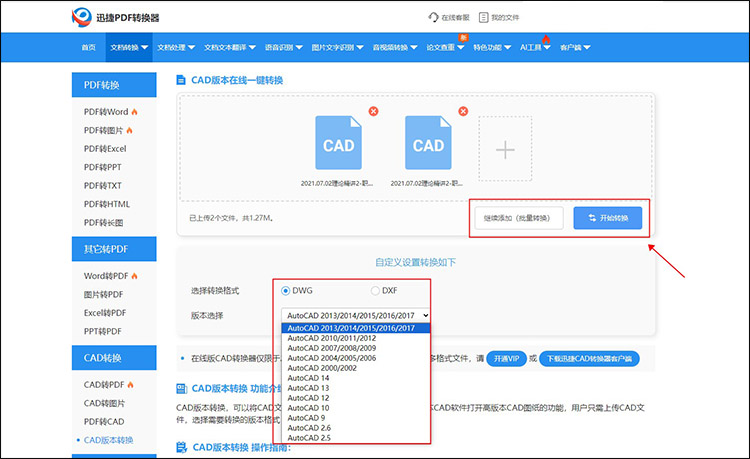Click 图片转PDF in sidebar

tap(103, 295)
